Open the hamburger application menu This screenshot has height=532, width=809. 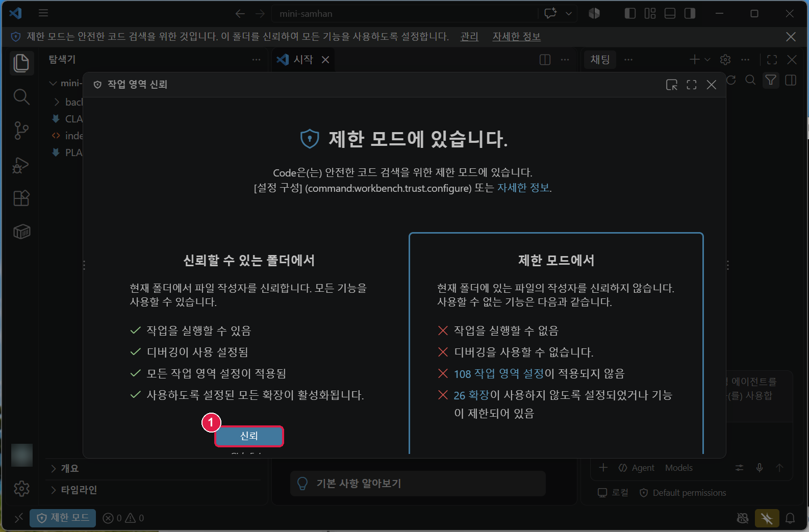coord(43,13)
